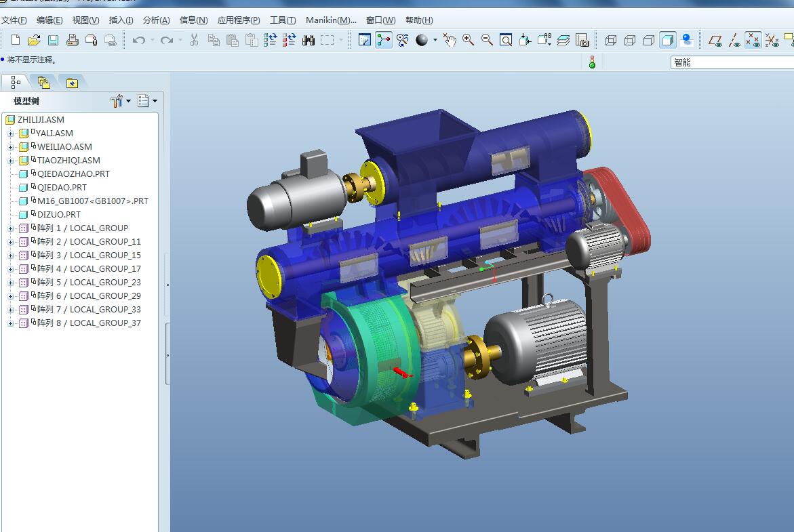This screenshot has height=532, width=794.
Task: Create a new file with the New icon
Action: [15, 40]
